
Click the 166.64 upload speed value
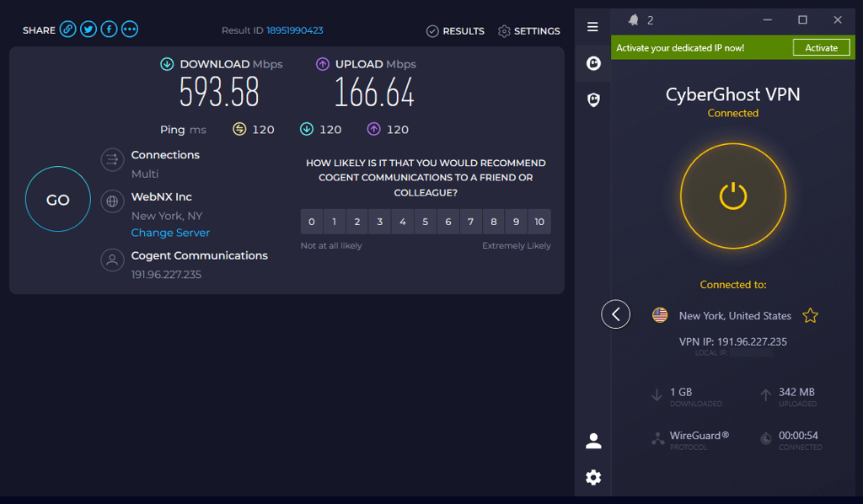click(x=374, y=92)
